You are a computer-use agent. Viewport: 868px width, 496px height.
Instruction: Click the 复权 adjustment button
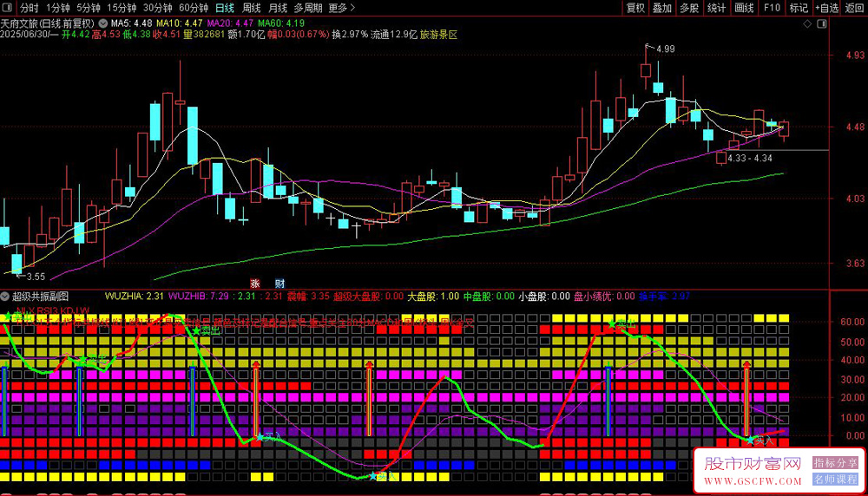(635, 8)
